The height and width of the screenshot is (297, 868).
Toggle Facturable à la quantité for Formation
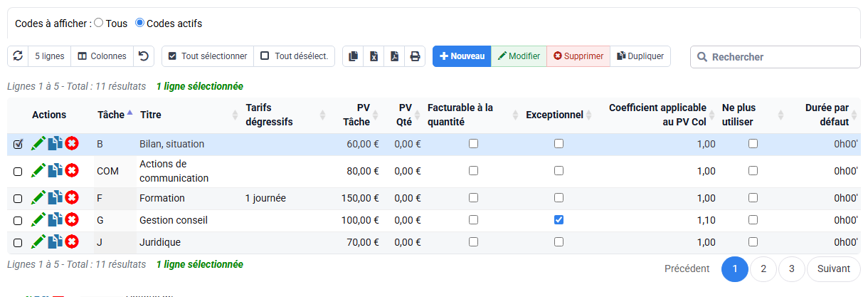(x=473, y=197)
